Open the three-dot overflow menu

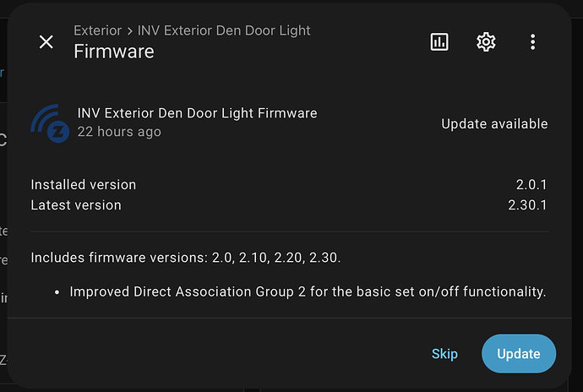point(532,41)
